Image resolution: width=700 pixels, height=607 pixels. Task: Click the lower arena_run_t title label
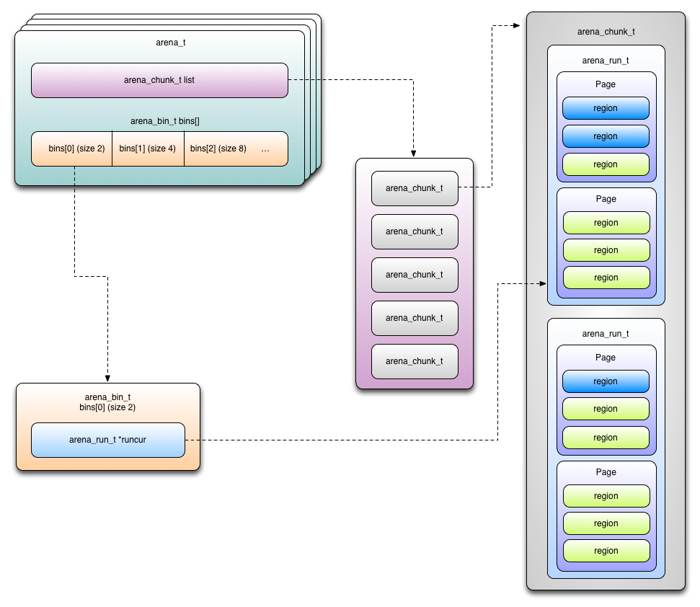606,334
